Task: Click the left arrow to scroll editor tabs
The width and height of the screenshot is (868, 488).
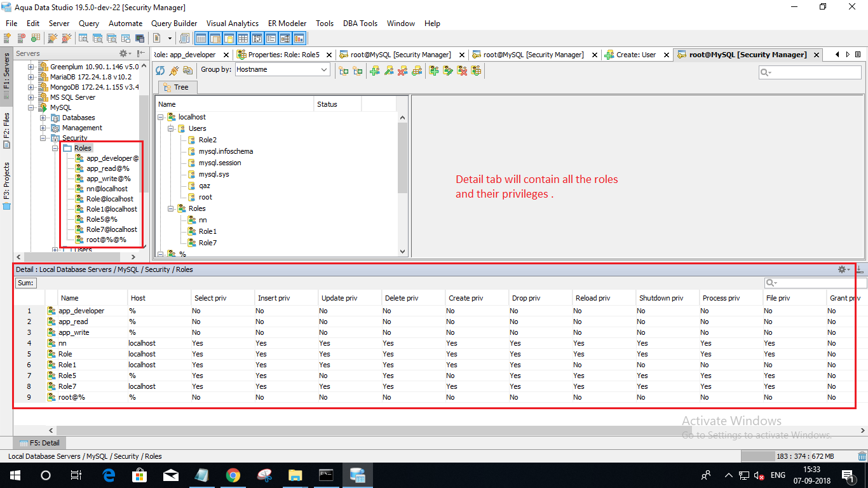Action: [837, 55]
